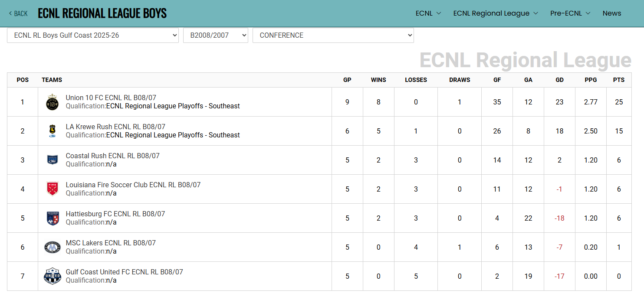
Task: Open Union 10 FC ECNL RL team name
Action: tap(111, 98)
